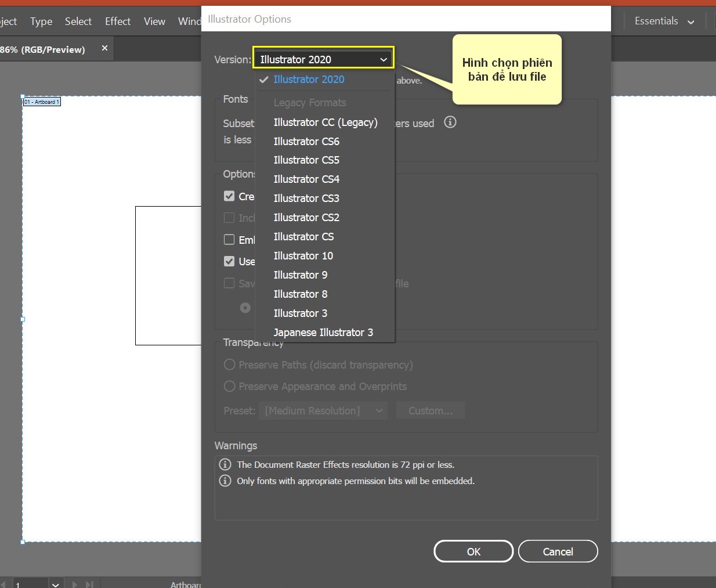The height and width of the screenshot is (588, 716).
Task: Open the Essentials workspace switcher
Action: point(664,21)
